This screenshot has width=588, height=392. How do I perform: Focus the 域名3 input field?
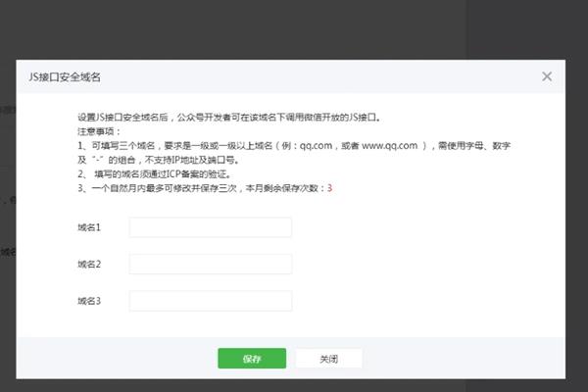coord(211,301)
